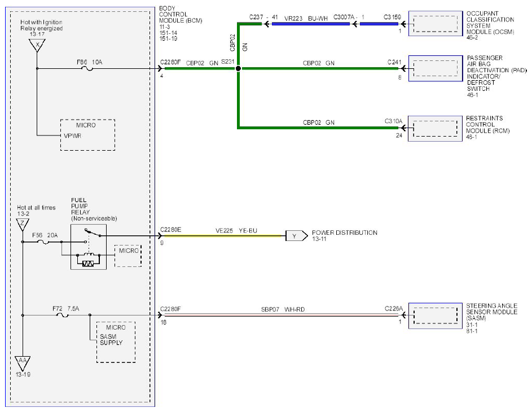Viewport: 532px width, 412px height.
Task: Click the F56 20A fuse symbol
Action: [43, 242]
